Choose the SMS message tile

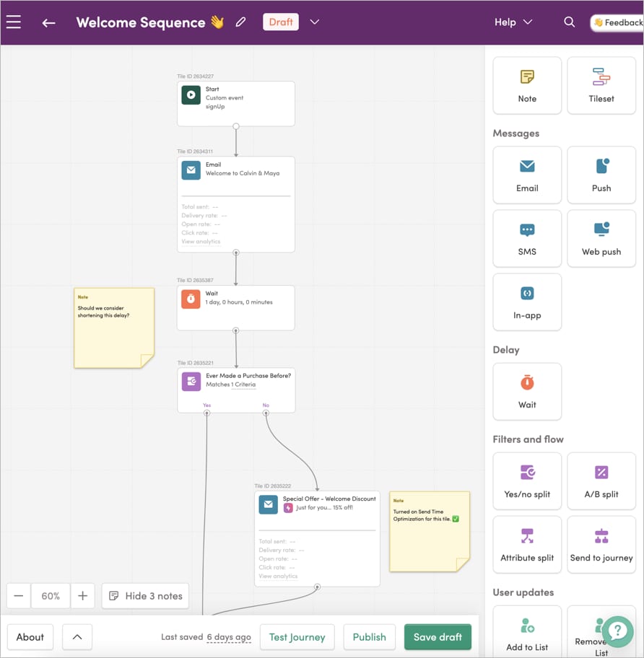527,238
